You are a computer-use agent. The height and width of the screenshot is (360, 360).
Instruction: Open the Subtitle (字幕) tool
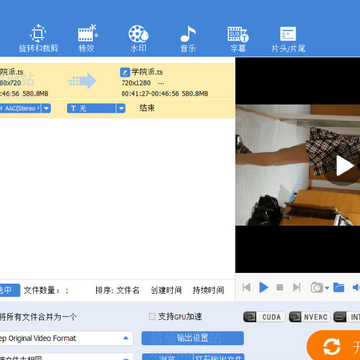[238, 38]
